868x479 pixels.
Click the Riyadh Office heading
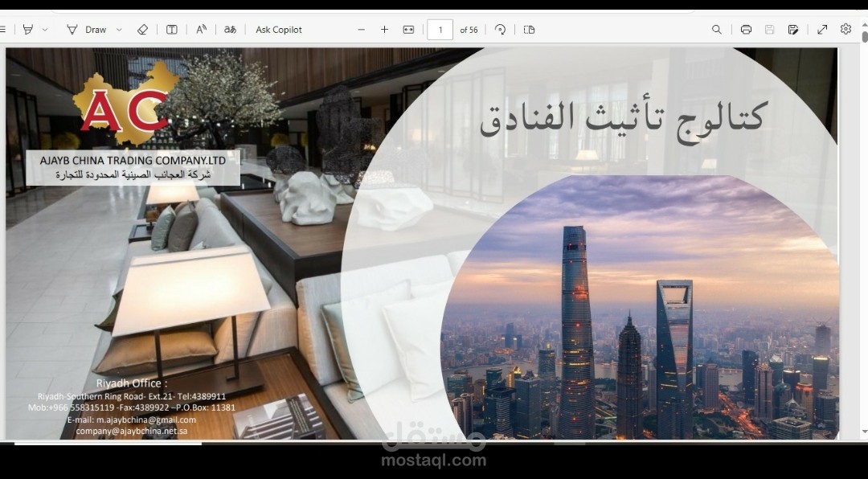[132, 383]
